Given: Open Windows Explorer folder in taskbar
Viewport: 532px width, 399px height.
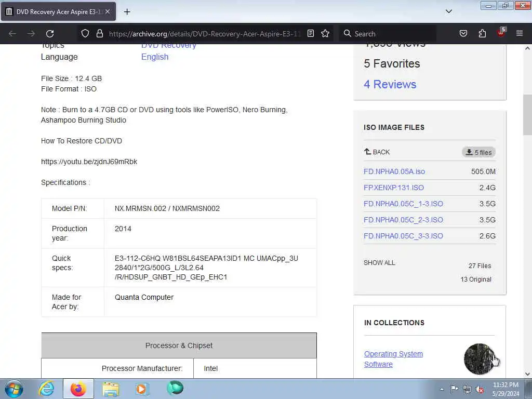Looking at the screenshot, I should [x=111, y=389].
